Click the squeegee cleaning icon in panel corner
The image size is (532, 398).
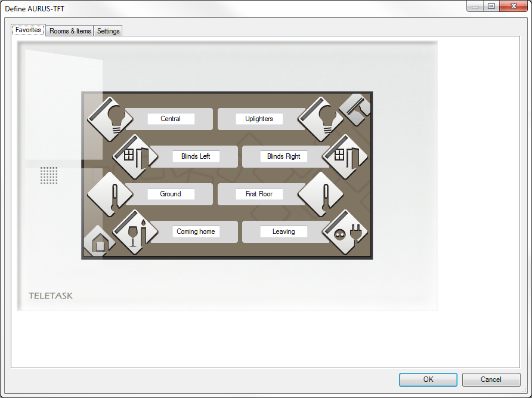(x=355, y=109)
